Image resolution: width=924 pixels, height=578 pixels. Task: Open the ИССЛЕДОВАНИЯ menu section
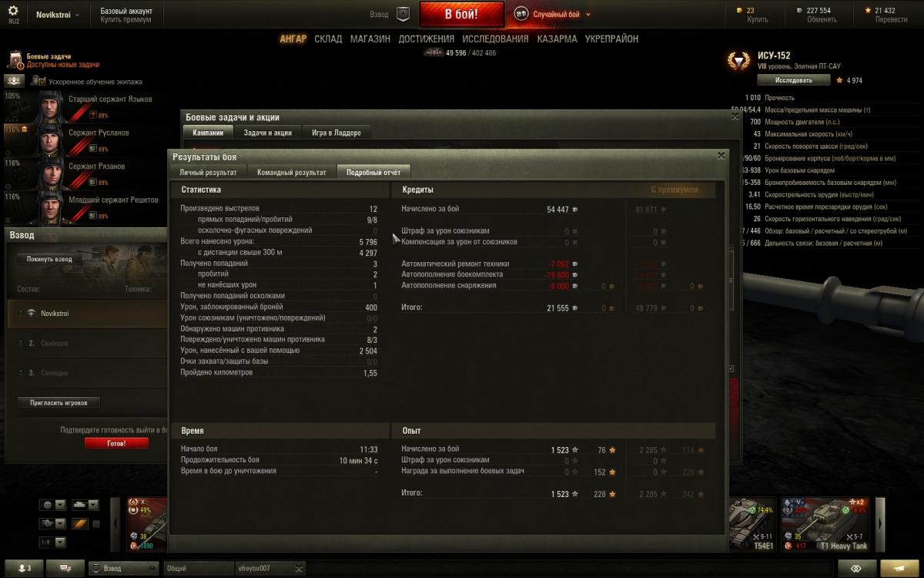495,39
